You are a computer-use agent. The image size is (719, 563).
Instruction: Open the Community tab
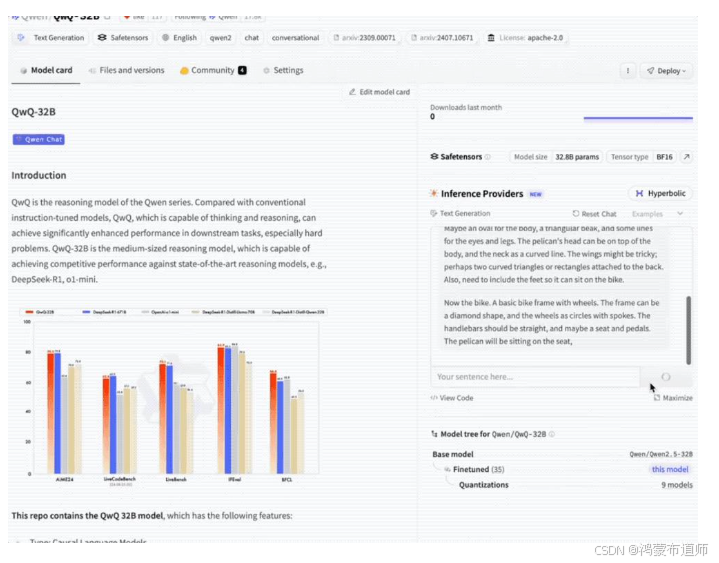coord(213,70)
